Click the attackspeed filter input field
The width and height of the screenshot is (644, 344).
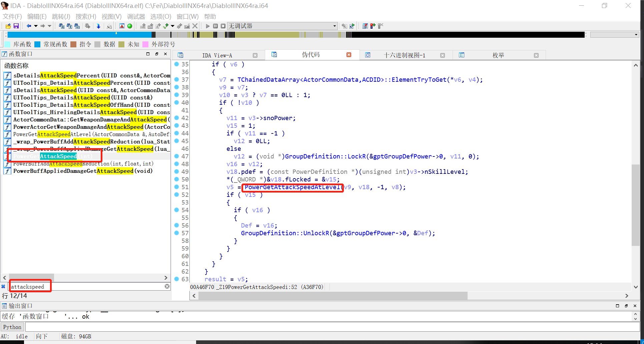87,287
